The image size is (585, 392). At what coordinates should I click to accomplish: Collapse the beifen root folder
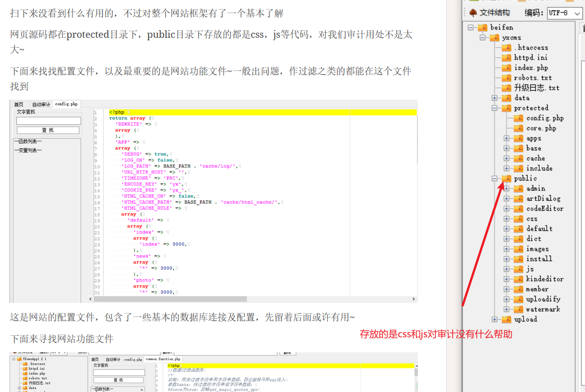(x=471, y=28)
